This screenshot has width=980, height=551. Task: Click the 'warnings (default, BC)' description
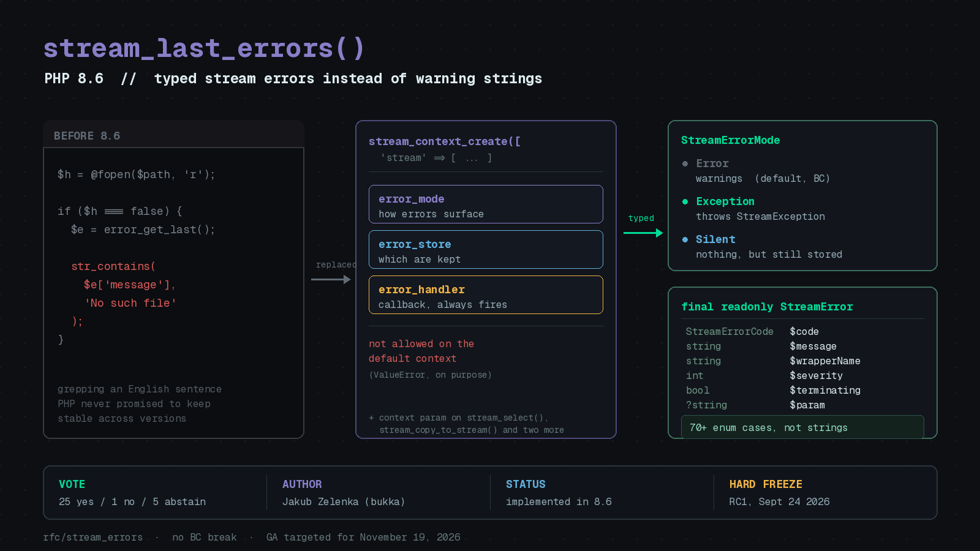pyautogui.click(x=763, y=179)
